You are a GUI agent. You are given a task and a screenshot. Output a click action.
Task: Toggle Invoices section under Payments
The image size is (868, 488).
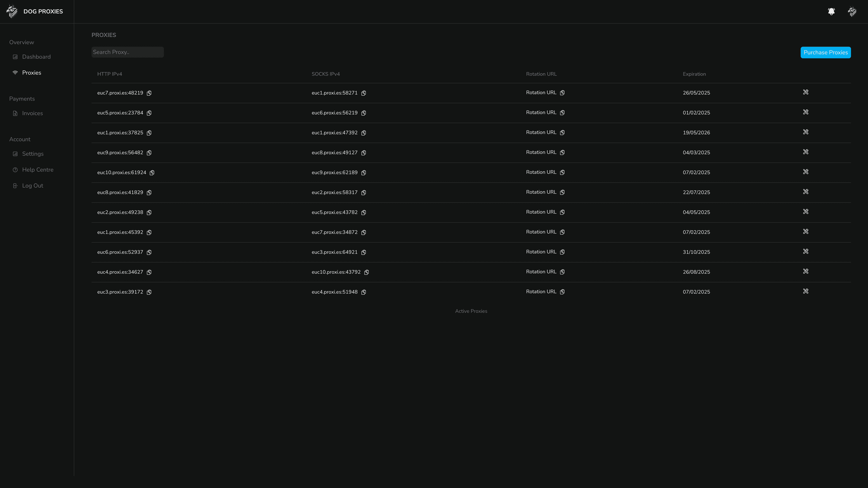tap(32, 113)
